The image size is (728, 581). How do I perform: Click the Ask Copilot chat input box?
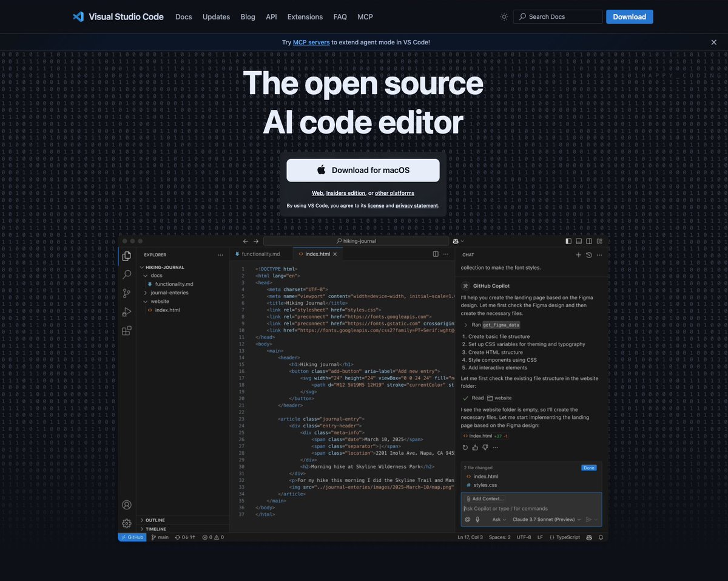[x=531, y=509]
